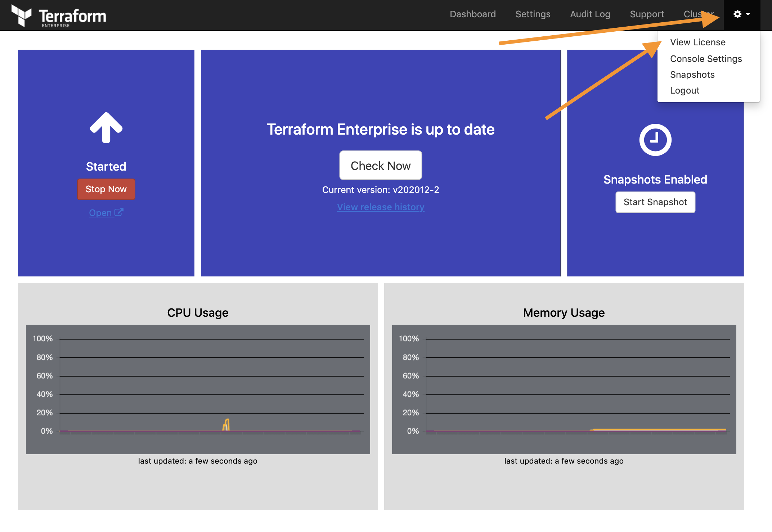This screenshot has width=772, height=532.
Task: Select Support in the navbar
Action: pos(647,14)
